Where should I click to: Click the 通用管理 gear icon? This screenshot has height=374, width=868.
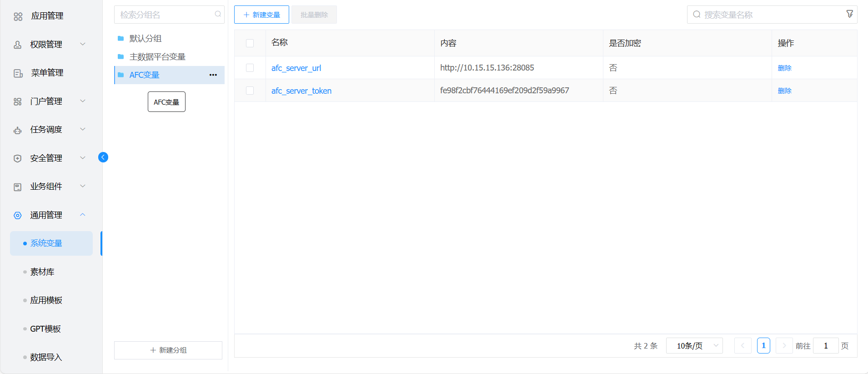point(18,215)
